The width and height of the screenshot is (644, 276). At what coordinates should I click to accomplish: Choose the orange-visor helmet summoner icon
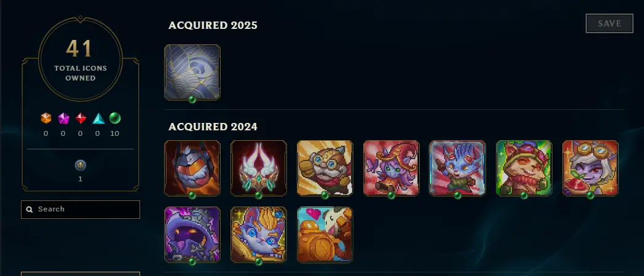pos(192,168)
